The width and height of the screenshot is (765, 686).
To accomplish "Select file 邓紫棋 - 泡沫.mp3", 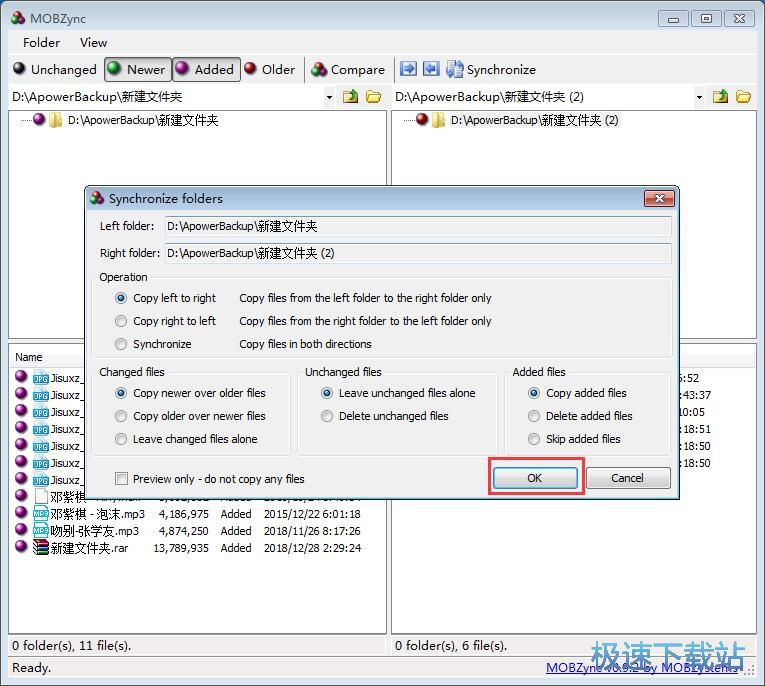I will [98, 514].
